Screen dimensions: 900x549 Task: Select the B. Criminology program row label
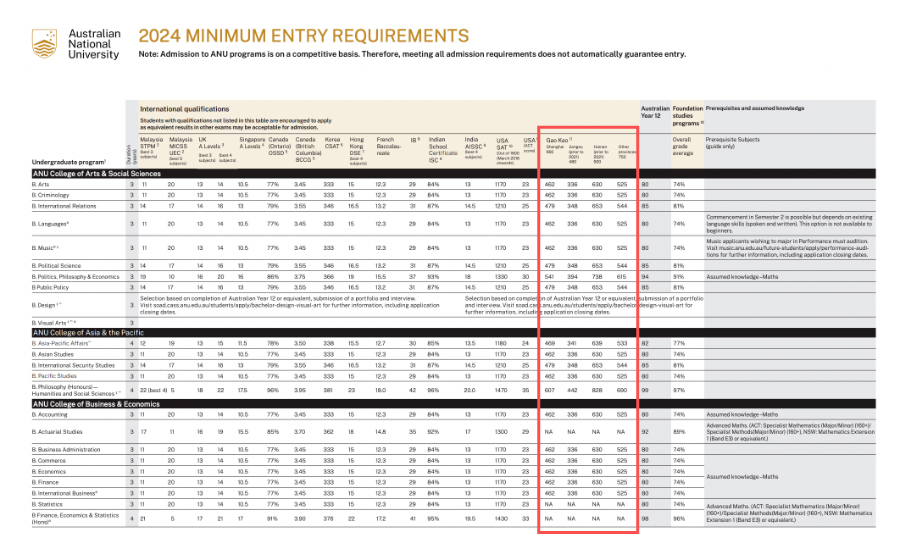coord(51,195)
